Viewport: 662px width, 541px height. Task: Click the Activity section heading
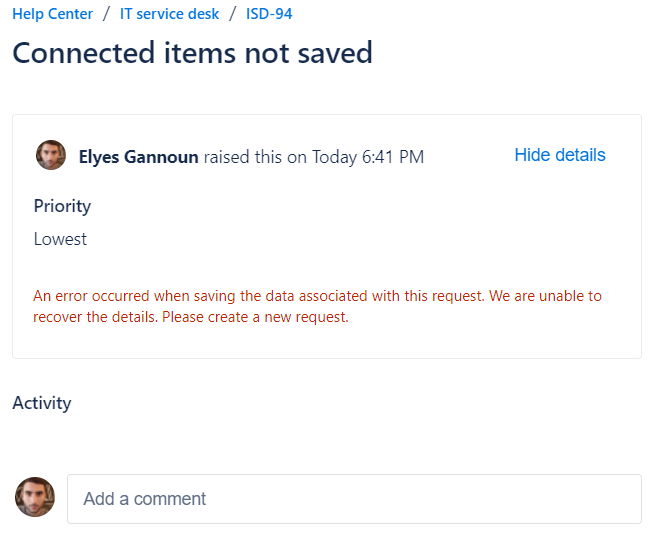(x=42, y=403)
